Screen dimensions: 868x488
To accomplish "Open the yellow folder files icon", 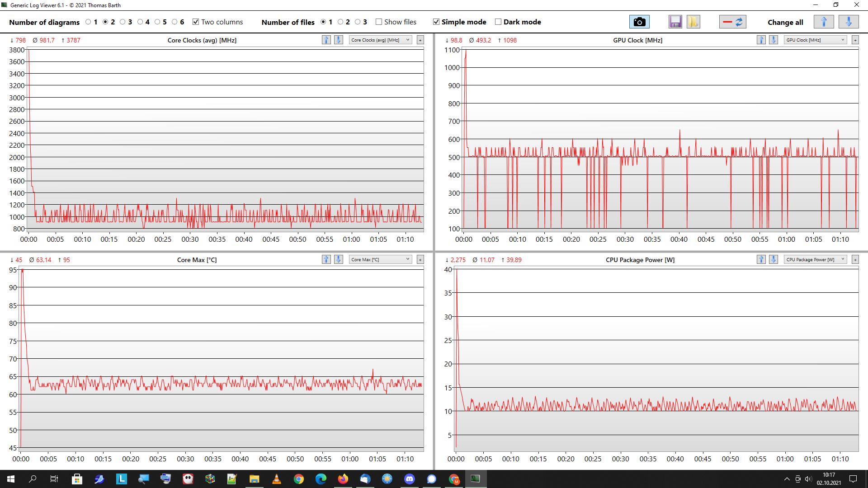I will pyautogui.click(x=693, y=22).
